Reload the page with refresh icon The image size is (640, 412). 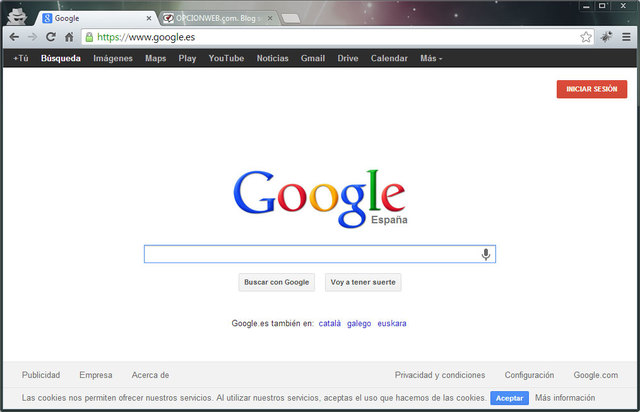coord(51,37)
